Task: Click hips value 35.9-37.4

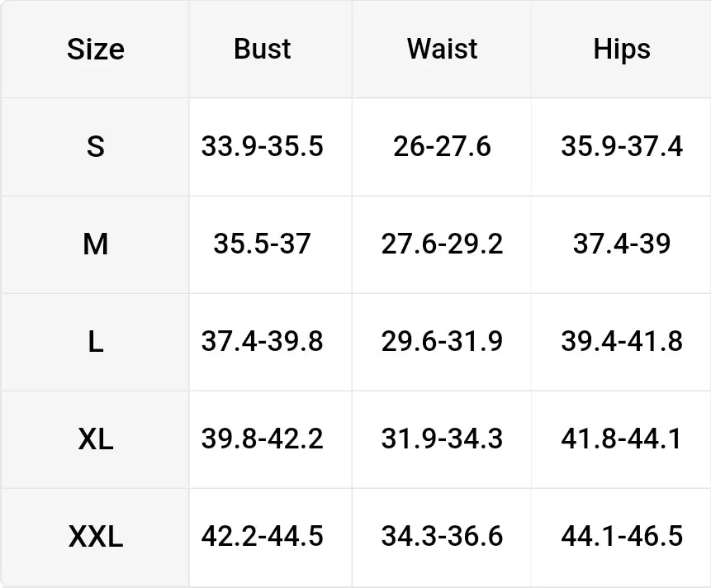Action: click(622, 146)
